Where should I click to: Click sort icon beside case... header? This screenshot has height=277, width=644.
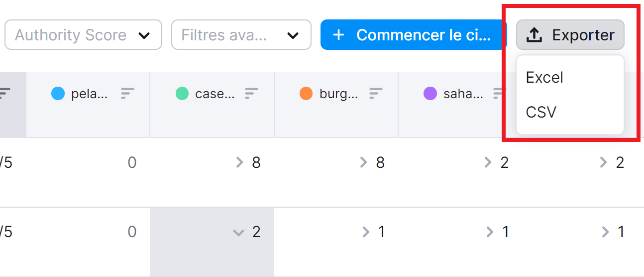point(252,93)
